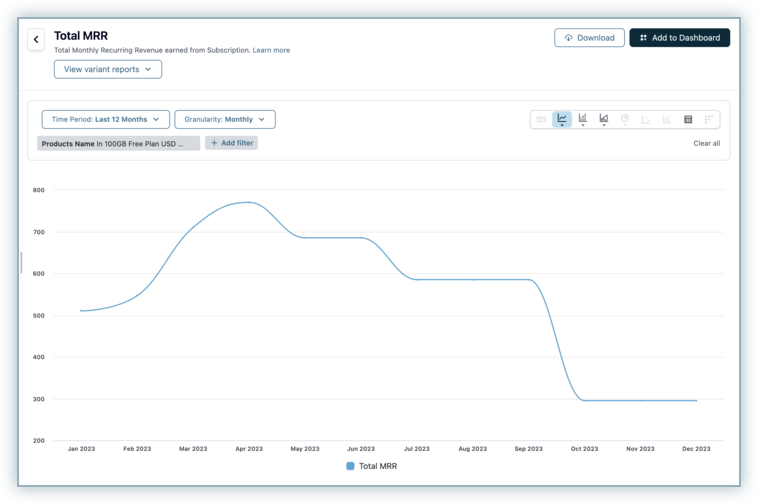Select the heatmap grid view icon

point(709,119)
